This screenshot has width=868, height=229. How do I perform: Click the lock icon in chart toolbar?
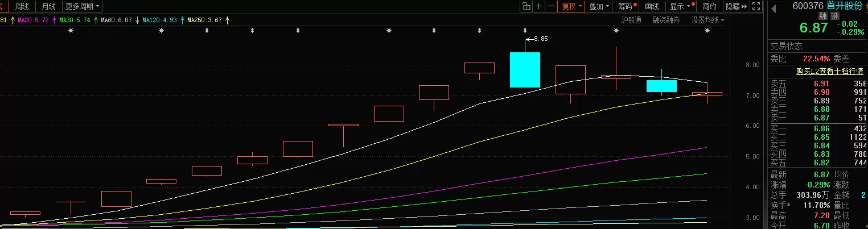click(x=525, y=6)
